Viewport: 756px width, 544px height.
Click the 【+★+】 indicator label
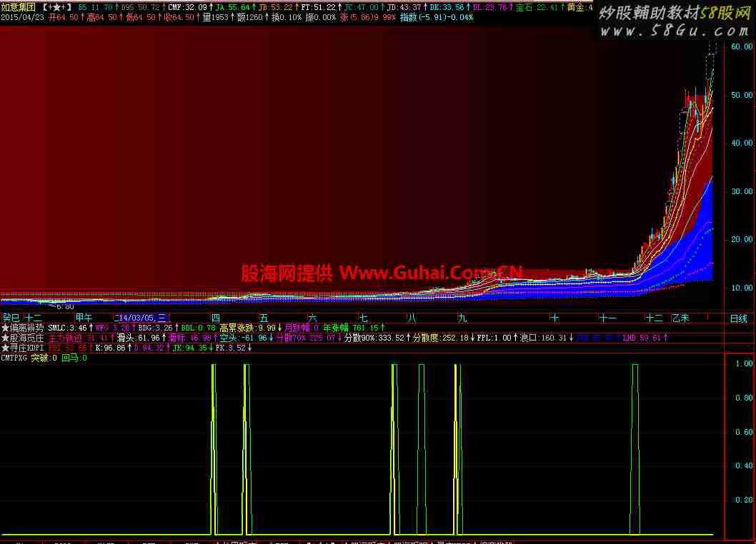click(x=56, y=7)
